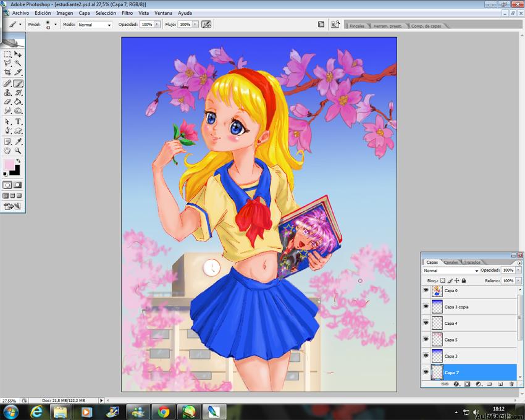
Task: Jump to ImageReady from toolbox
Action: tap(12, 206)
